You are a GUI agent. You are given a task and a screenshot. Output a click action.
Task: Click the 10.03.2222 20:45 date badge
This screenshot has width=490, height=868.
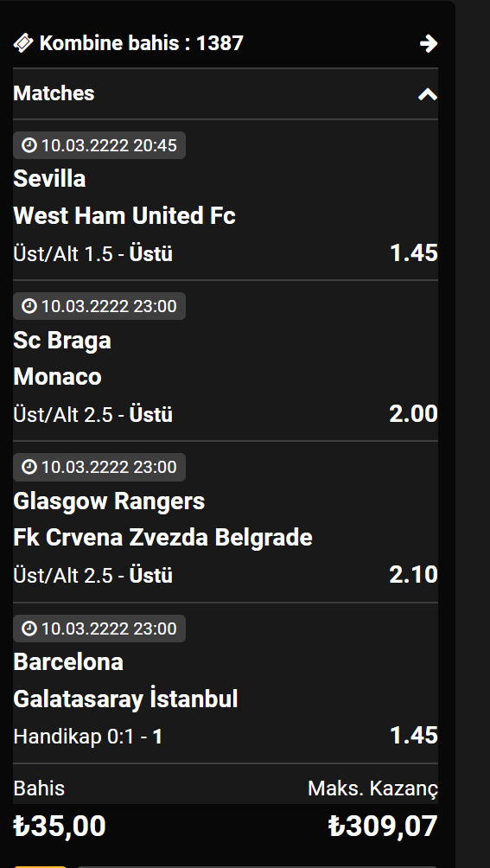pos(99,145)
